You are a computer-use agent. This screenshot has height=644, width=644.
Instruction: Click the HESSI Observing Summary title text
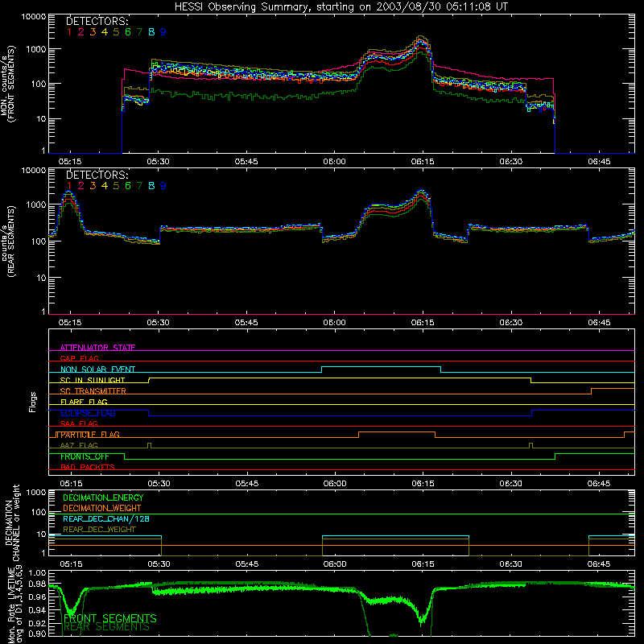click(341, 7)
